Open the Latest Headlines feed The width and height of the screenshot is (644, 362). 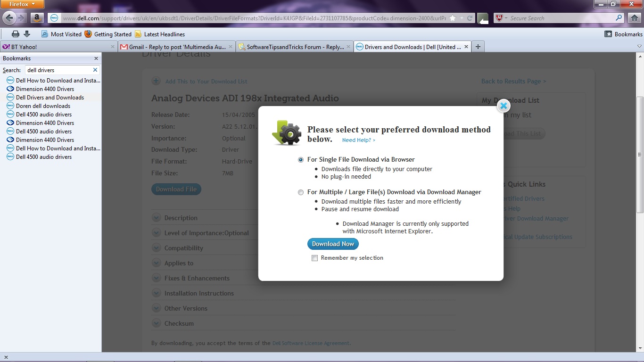point(160,34)
